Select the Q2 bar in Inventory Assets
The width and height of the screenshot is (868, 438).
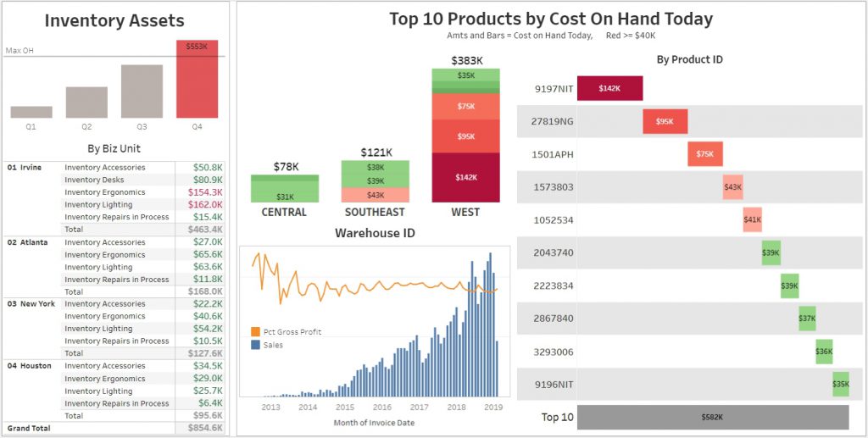[86, 103]
